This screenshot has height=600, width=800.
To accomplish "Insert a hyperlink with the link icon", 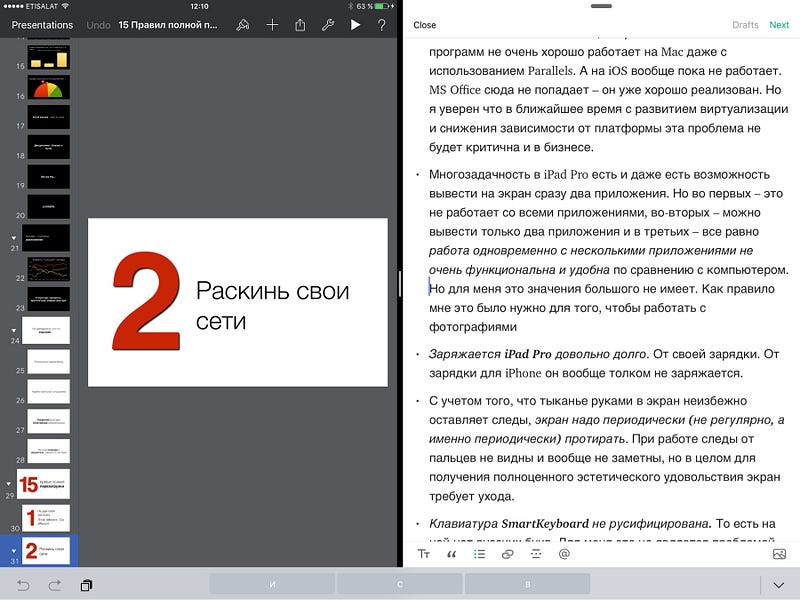I will click(x=508, y=554).
